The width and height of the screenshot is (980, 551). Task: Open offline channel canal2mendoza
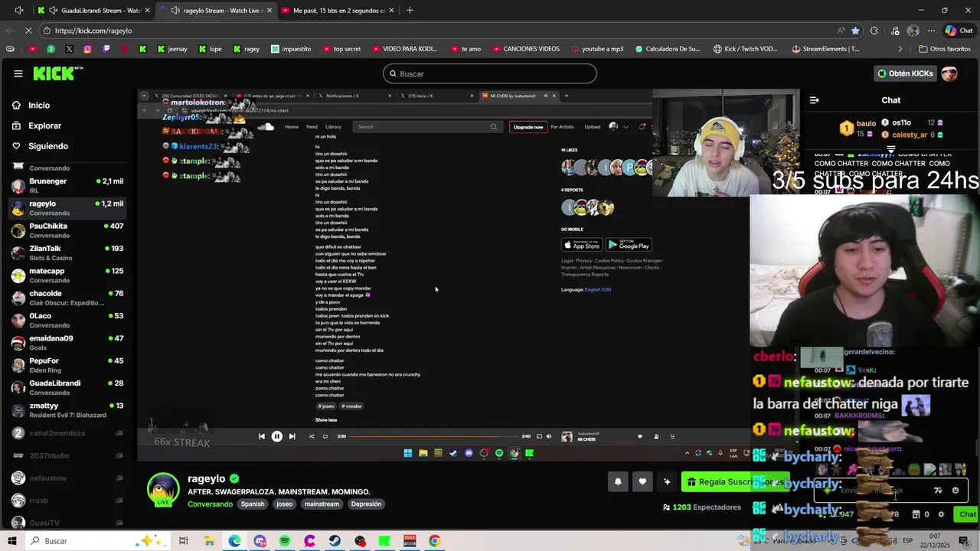pos(67,433)
